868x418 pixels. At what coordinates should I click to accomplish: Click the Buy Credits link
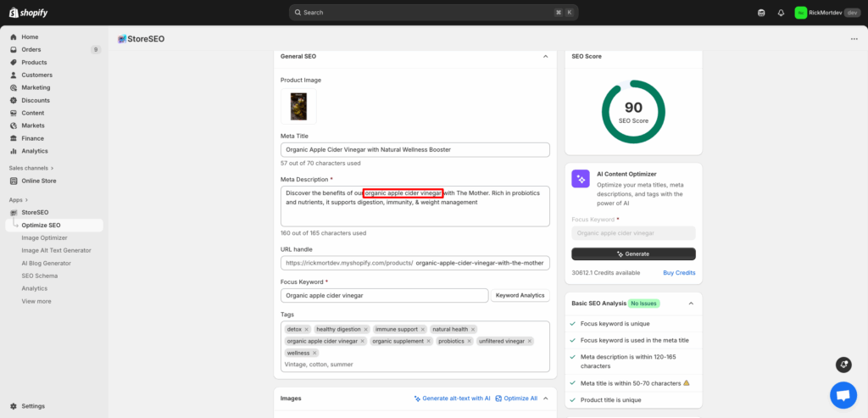[x=679, y=273]
